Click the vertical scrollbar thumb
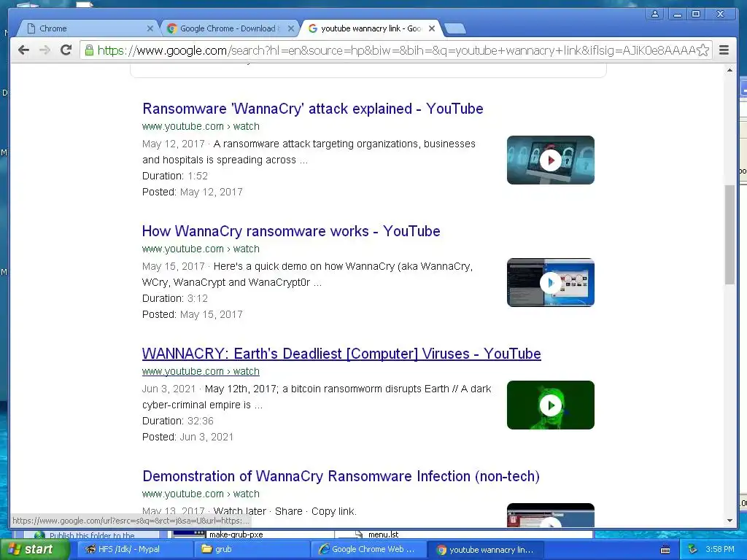The image size is (747, 560). click(729, 234)
